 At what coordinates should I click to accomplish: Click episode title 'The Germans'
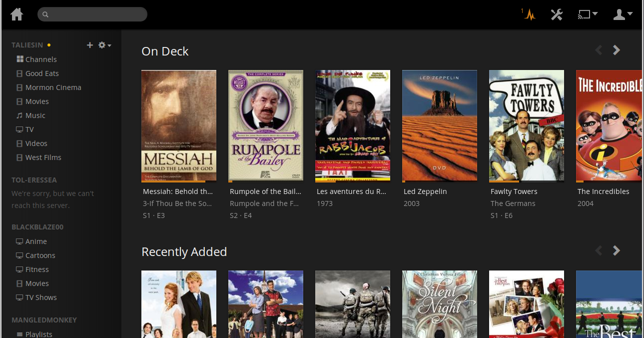point(513,203)
